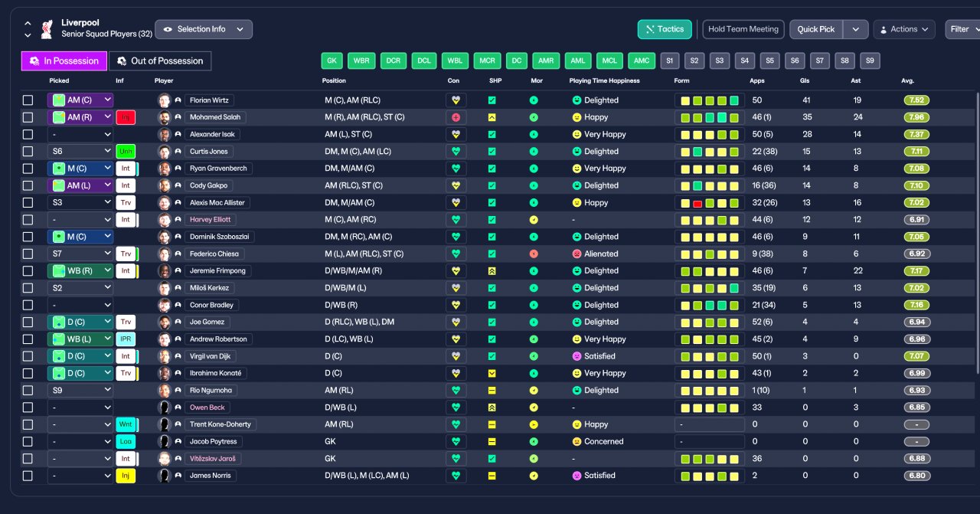Click Hold Team Meeting
Image resolution: width=980 pixels, height=514 pixels.
coord(743,29)
